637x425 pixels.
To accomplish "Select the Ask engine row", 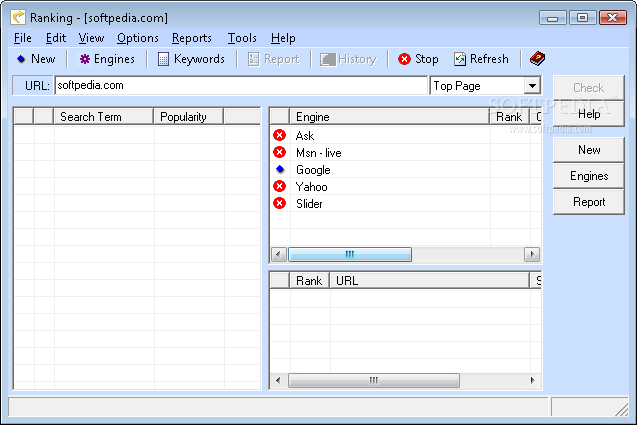I will pyautogui.click(x=405, y=135).
